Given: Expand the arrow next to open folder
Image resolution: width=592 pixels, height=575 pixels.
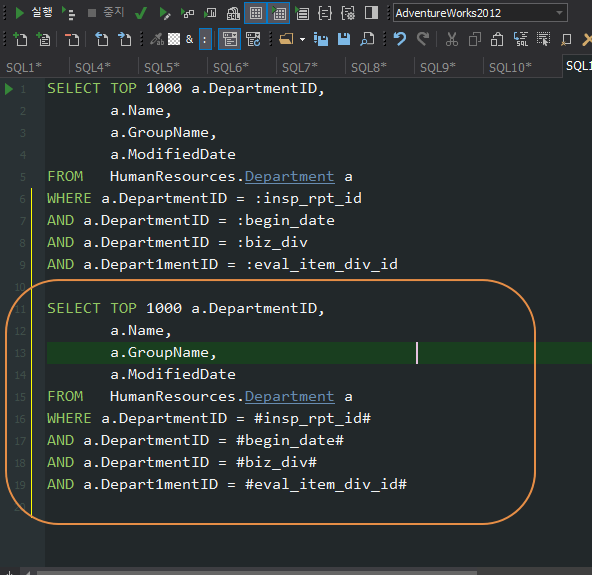Looking at the screenshot, I should pos(302,39).
